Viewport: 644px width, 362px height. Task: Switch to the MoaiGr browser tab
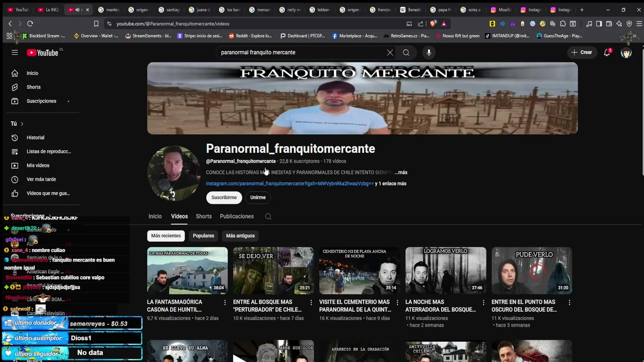[500, 10]
